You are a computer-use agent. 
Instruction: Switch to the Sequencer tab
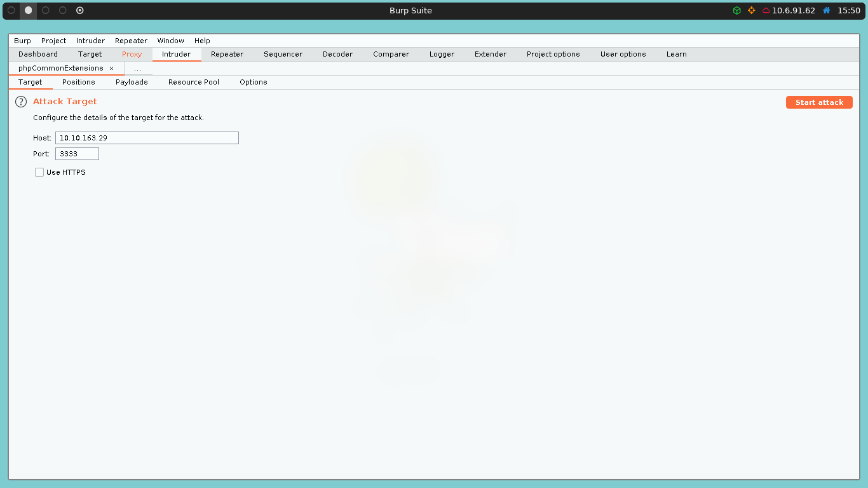[x=283, y=54]
